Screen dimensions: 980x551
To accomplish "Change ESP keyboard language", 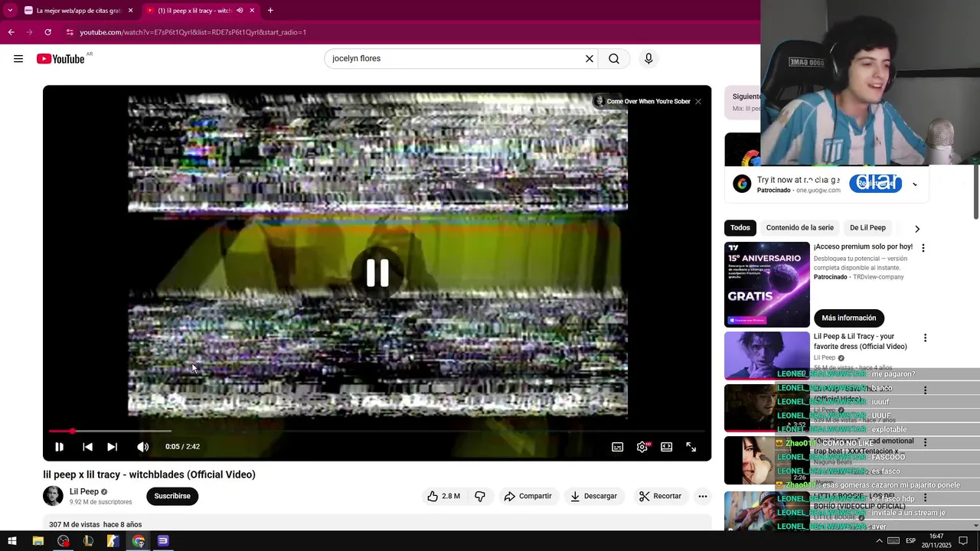I will coord(910,541).
